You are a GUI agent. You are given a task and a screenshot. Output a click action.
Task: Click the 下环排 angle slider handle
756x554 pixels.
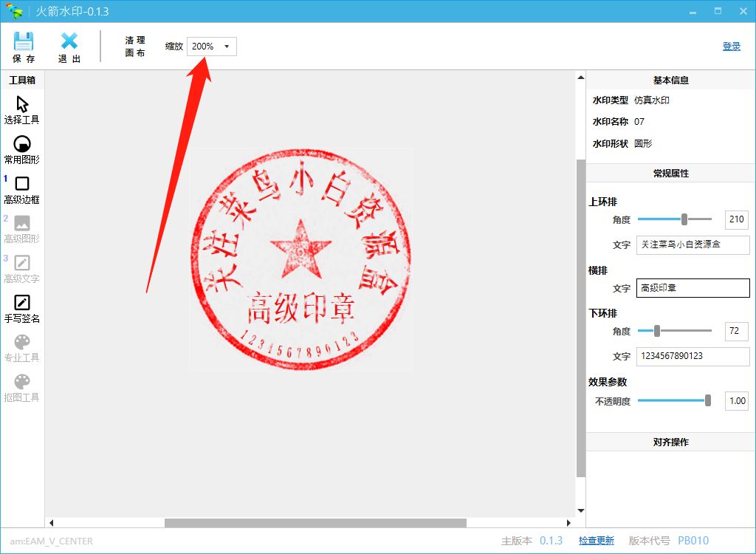656,331
